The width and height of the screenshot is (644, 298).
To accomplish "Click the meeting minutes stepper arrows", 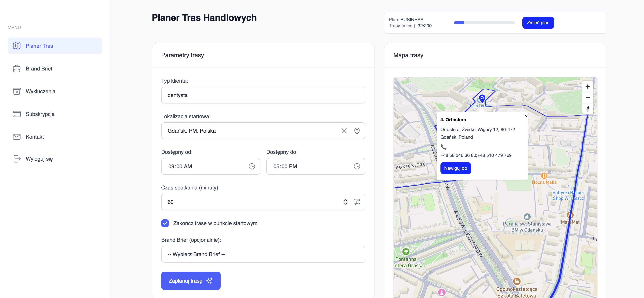I will (x=345, y=202).
